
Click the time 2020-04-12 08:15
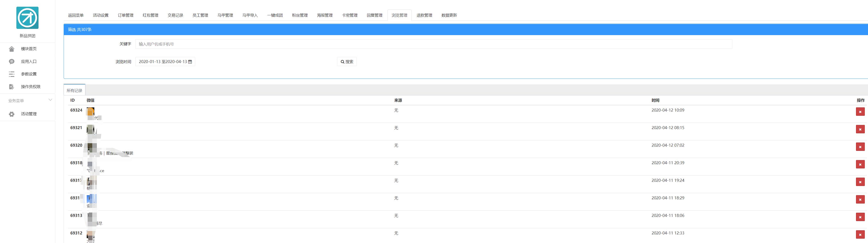pos(668,128)
